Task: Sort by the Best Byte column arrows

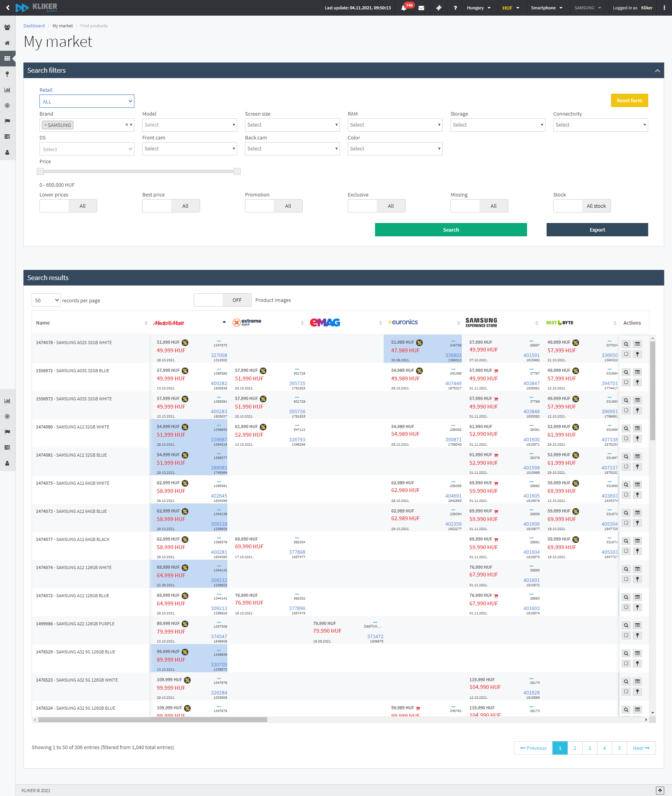Action: [615, 323]
